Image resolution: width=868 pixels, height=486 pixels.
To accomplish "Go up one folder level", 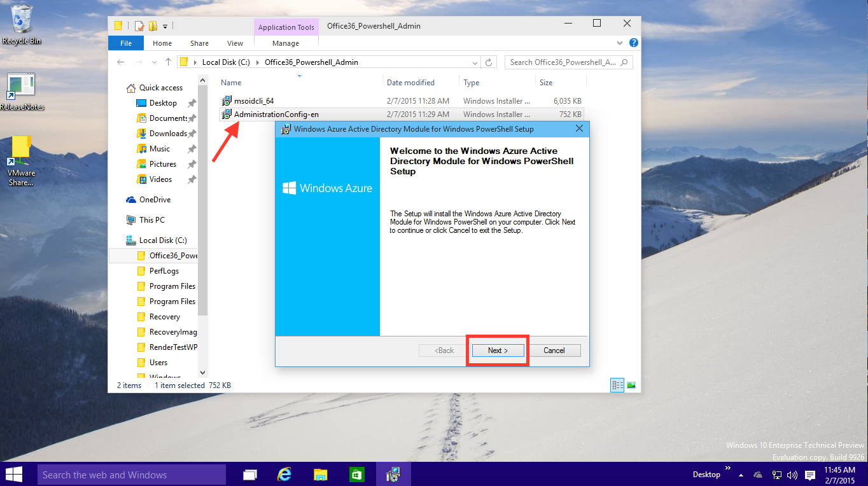I will coord(168,62).
